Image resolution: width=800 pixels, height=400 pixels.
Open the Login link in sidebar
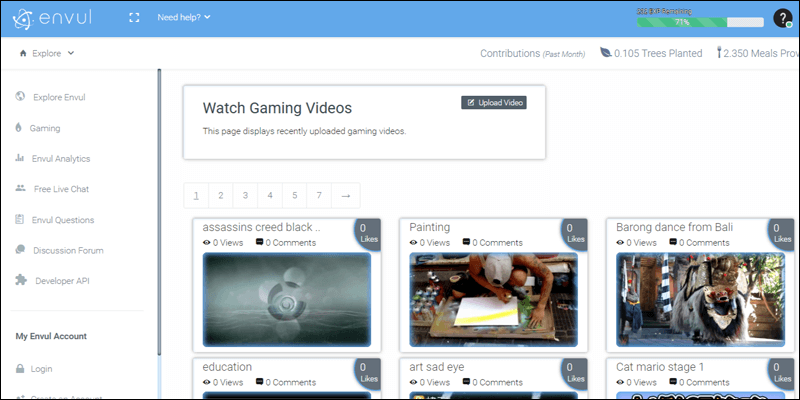coord(41,369)
